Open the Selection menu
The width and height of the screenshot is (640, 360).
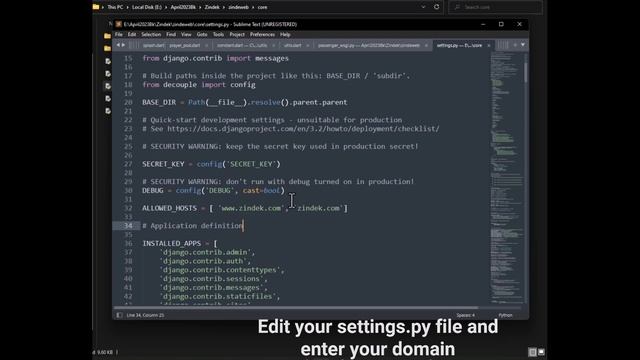pos(151,35)
